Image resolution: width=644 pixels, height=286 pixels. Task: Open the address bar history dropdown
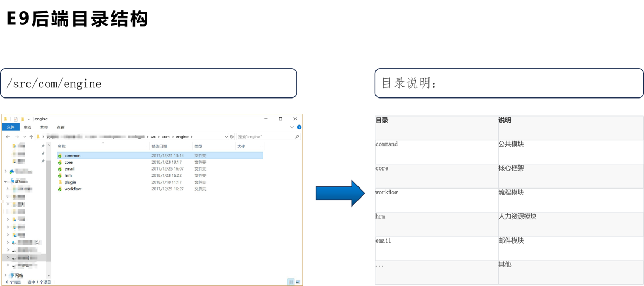pos(226,137)
